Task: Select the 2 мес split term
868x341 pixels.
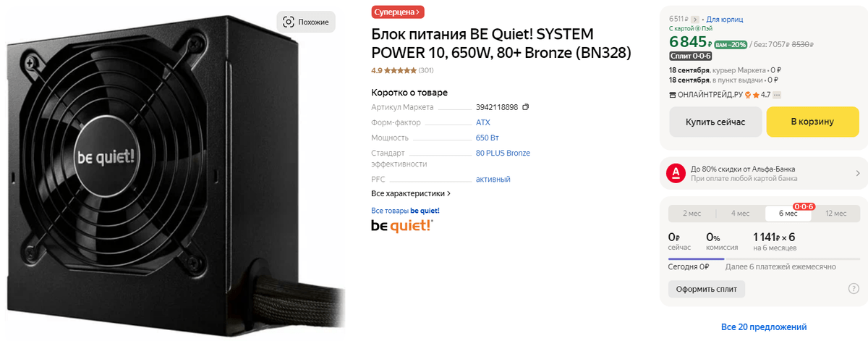Action: (x=692, y=214)
